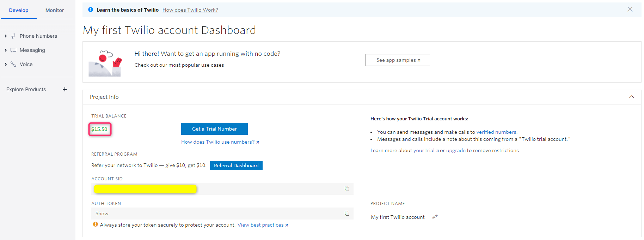Open the your trial link
Viewport: 644px width, 240px height.
[426, 150]
